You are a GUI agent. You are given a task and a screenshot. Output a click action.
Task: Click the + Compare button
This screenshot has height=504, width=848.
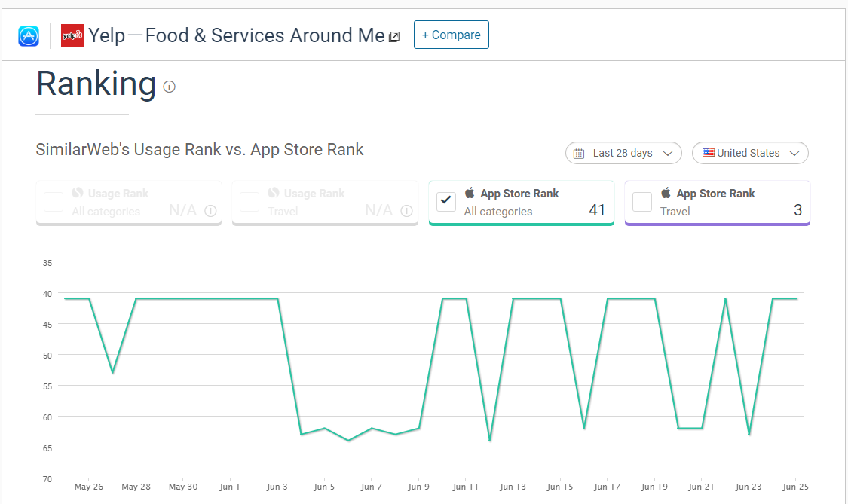point(451,35)
